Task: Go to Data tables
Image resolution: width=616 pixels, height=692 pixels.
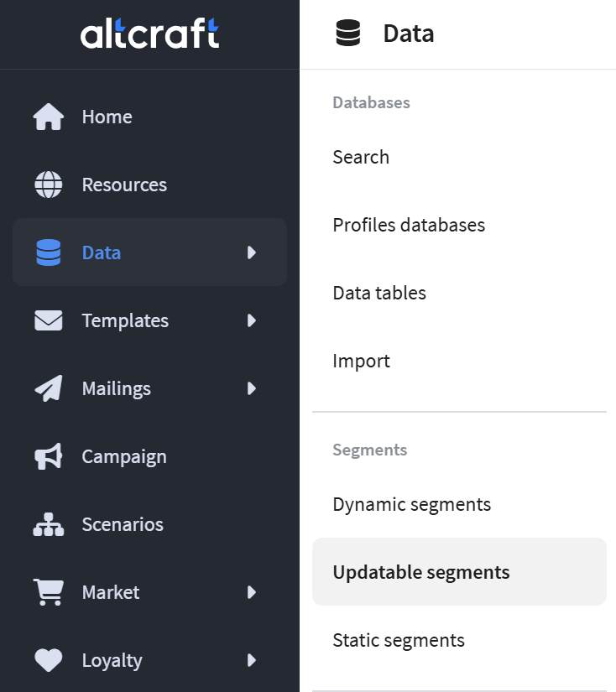Action: (379, 293)
